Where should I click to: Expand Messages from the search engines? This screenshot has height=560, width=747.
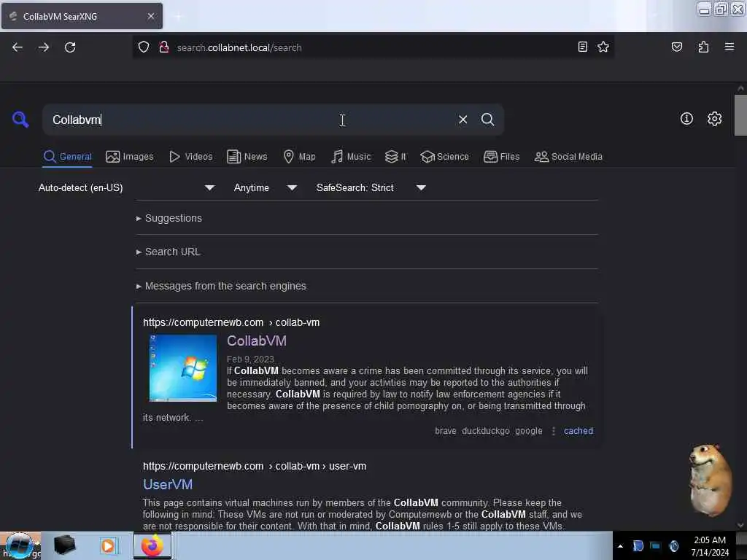(x=222, y=286)
